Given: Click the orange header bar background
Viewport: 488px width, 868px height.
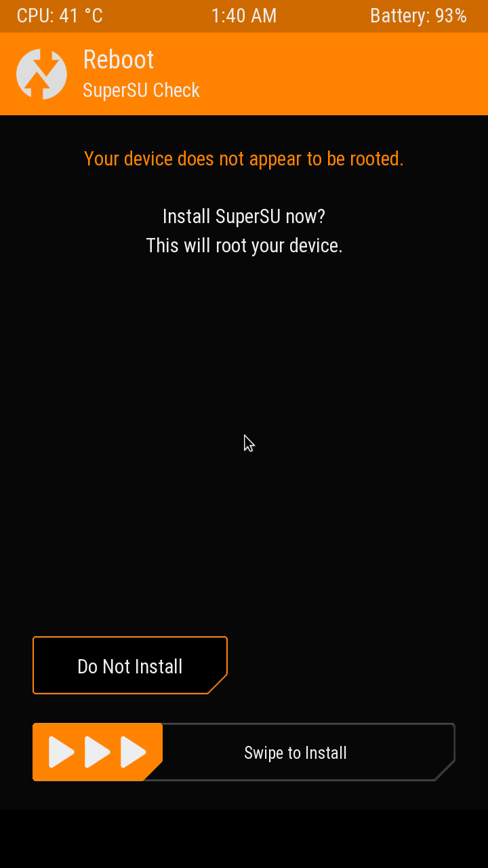Looking at the screenshot, I should coord(339,74).
